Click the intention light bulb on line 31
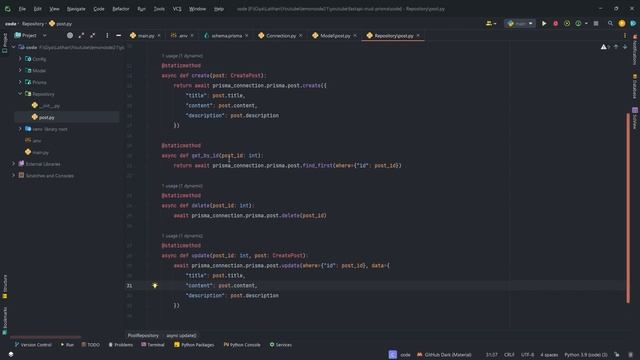Screen dimensions: 640x360 point(155,285)
